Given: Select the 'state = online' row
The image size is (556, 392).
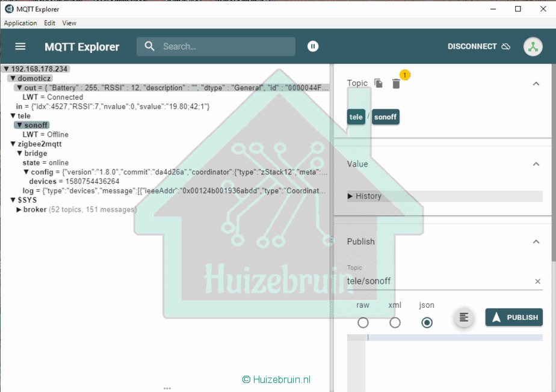Looking at the screenshot, I should click(x=46, y=163).
